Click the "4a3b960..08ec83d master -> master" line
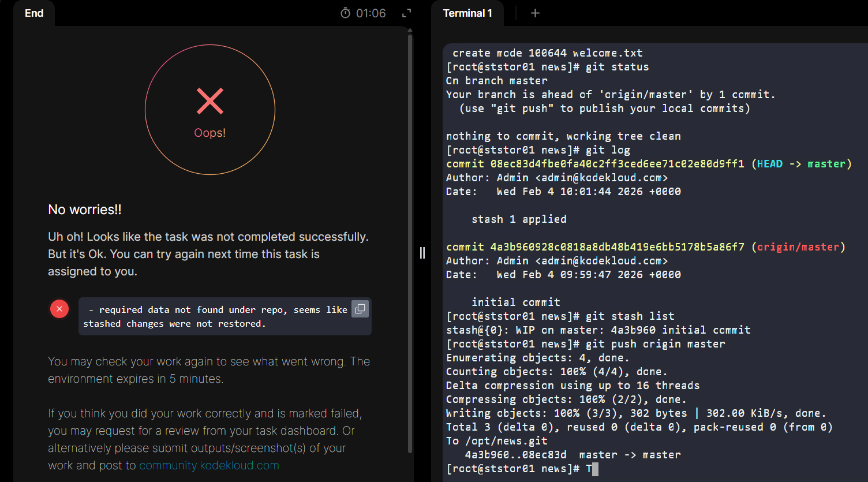Image resolution: width=868 pixels, height=482 pixels. (573, 455)
